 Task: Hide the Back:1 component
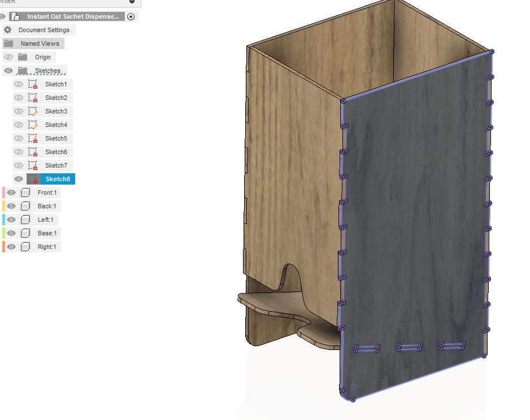coord(11,206)
